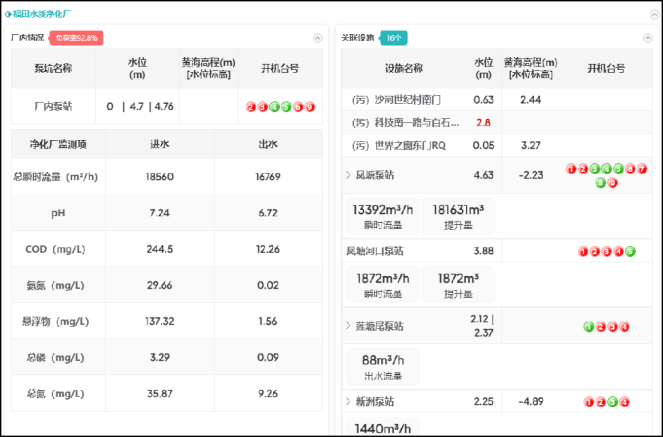Click 凤塘河口泵站 facility name

375,251
